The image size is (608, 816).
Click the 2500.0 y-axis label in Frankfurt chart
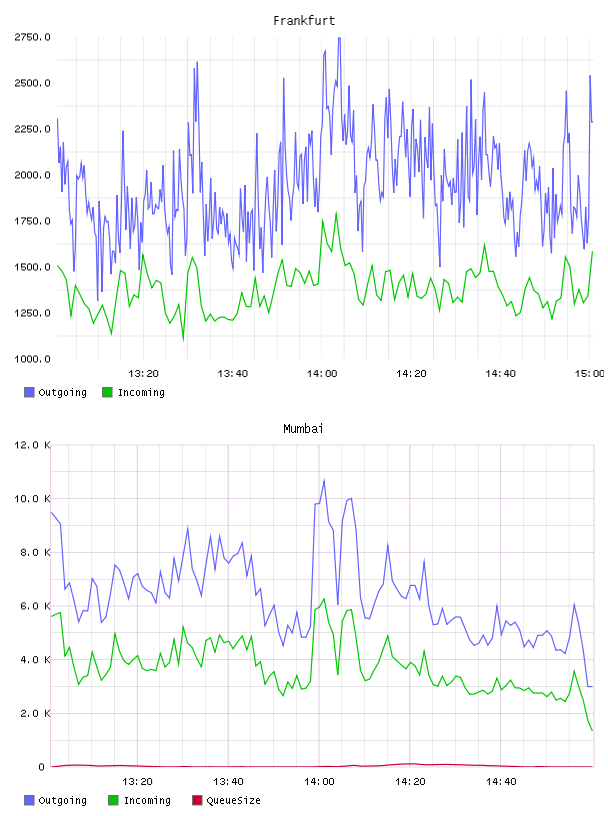32,83
